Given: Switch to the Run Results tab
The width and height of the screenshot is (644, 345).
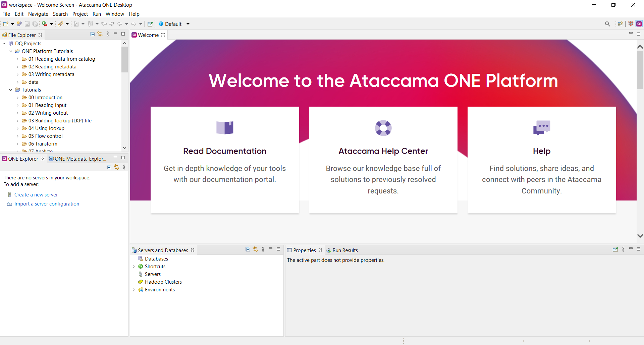Looking at the screenshot, I should pos(345,250).
